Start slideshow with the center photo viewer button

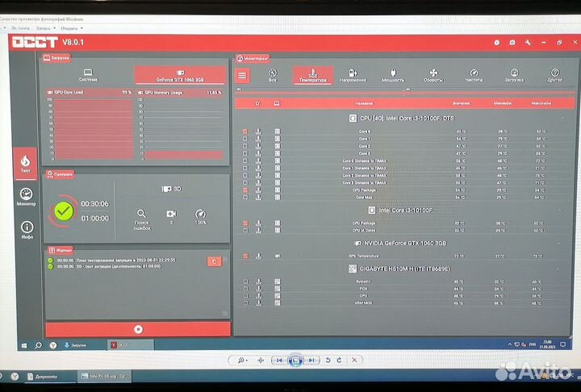[295, 360]
